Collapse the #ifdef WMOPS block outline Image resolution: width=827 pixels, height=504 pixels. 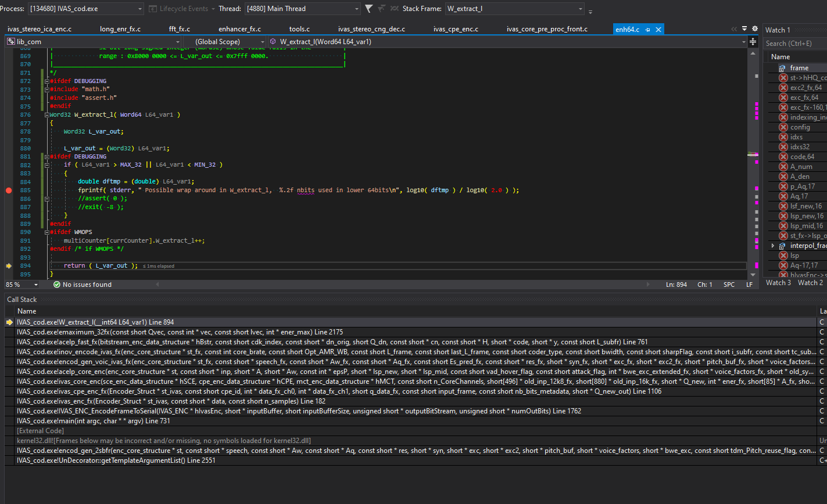pos(46,232)
